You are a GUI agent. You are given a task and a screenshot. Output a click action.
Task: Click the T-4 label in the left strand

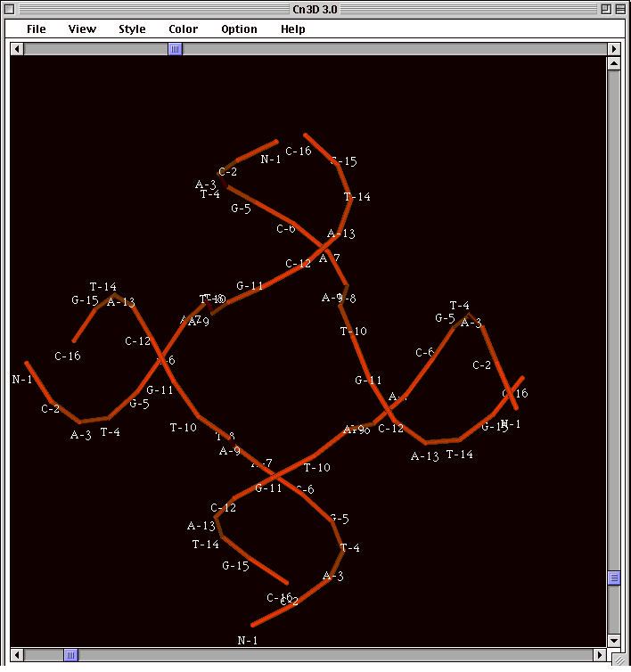(111, 432)
